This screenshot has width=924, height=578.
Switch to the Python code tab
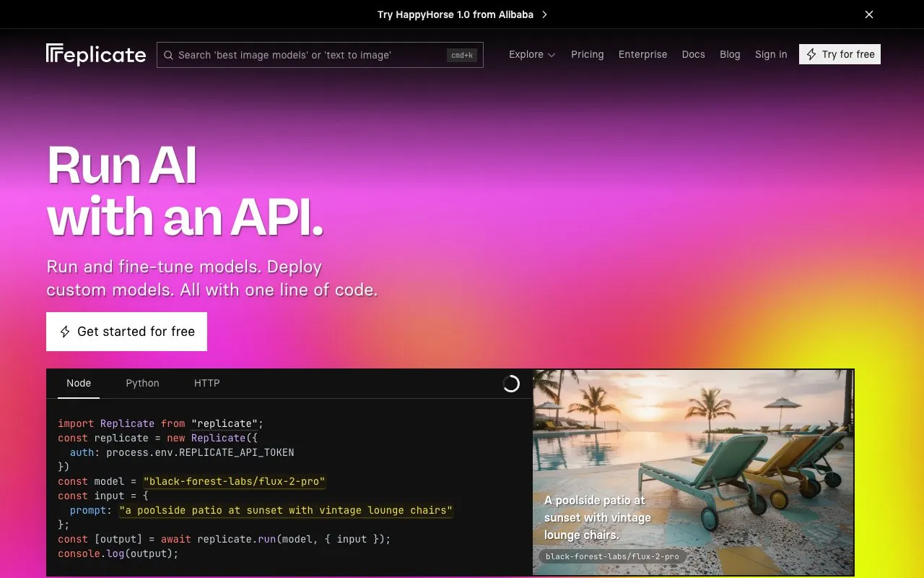[x=142, y=383]
